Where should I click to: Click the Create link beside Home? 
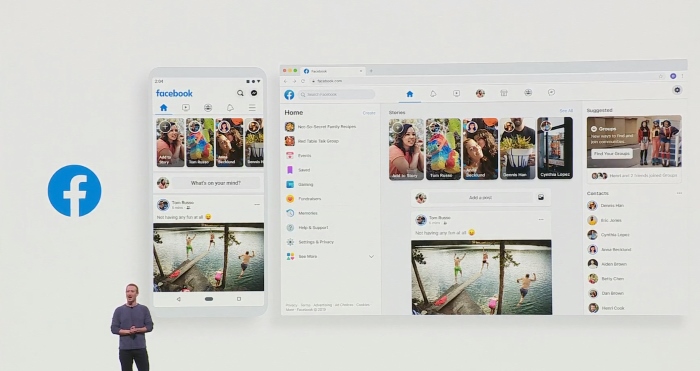[x=369, y=113]
